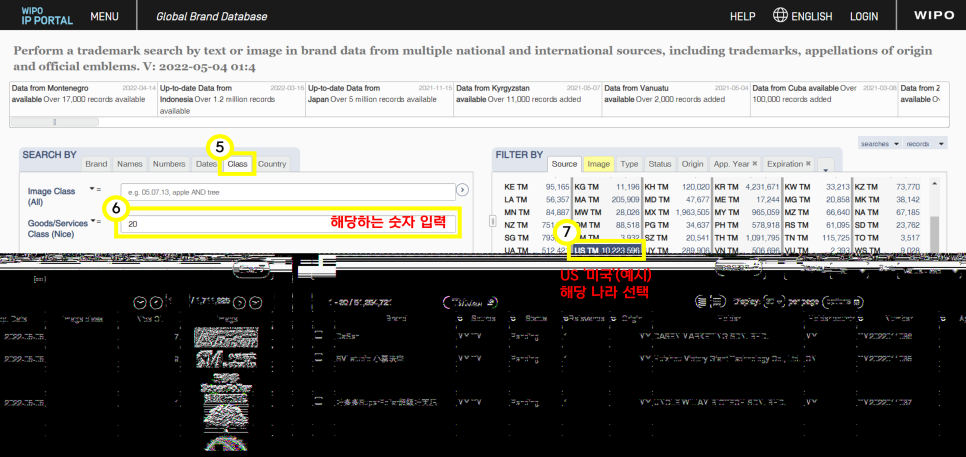Select KH TM source filter
Viewport: 966px width, 457px height.
676,187
